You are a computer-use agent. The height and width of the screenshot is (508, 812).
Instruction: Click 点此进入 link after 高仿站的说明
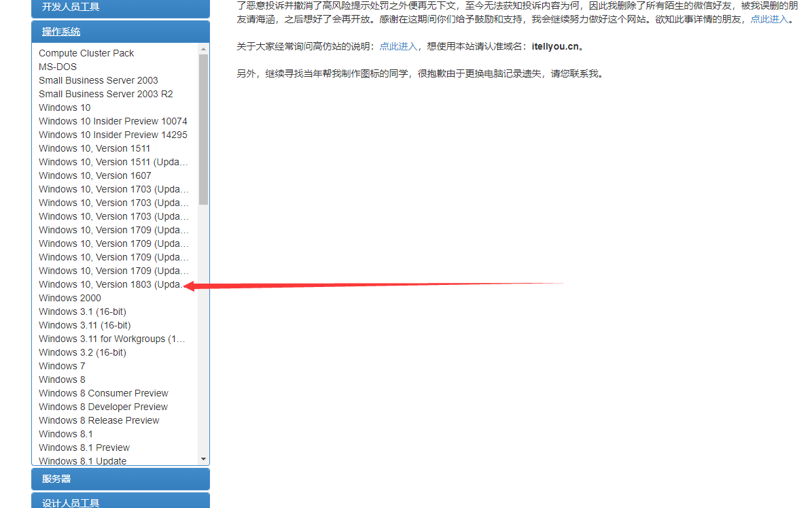click(x=398, y=46)
